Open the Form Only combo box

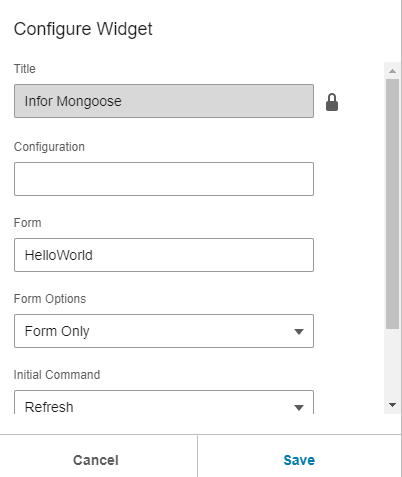tap(164, 331)
